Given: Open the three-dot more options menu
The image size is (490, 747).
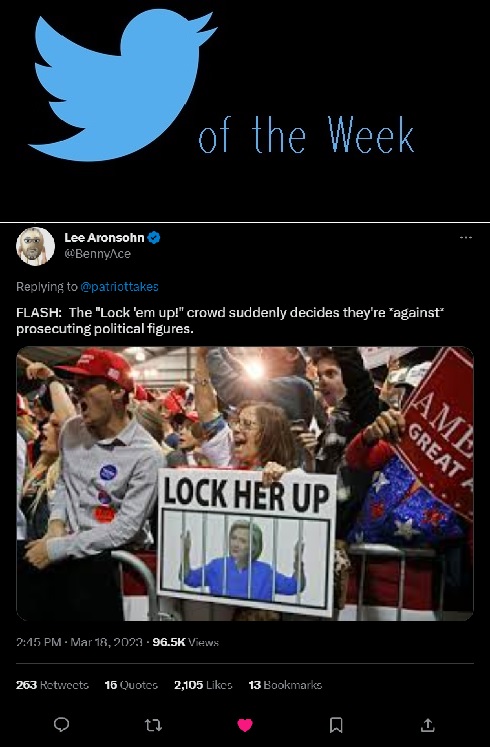Looking at the screenshot, I should click(x=466, y=237).
